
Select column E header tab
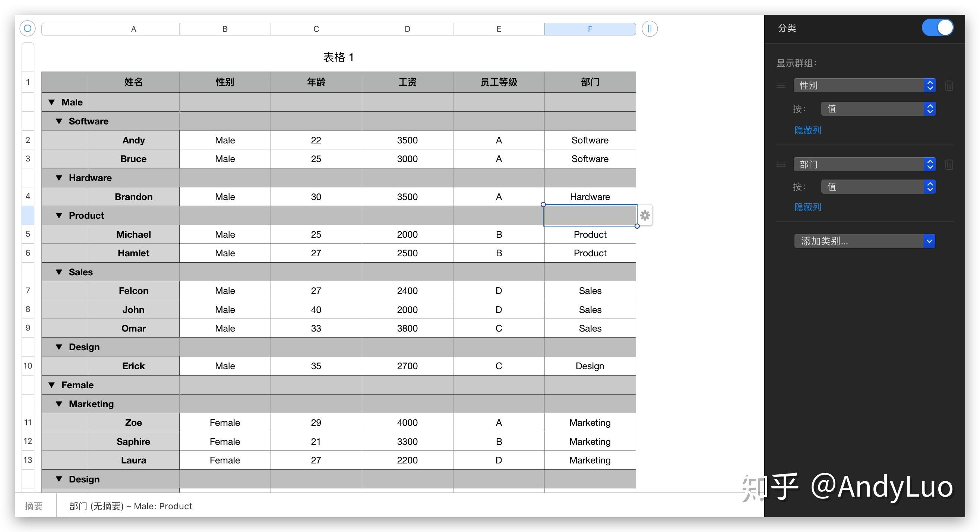(x=499, y=29)
